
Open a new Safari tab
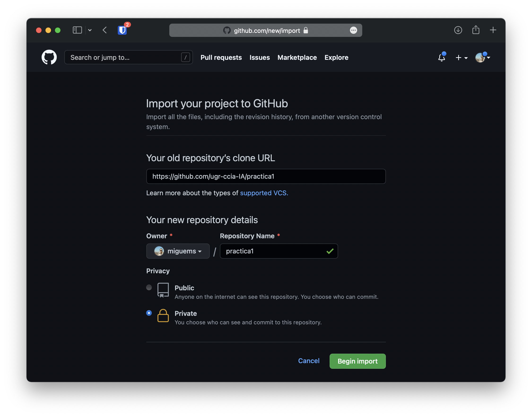493,30
